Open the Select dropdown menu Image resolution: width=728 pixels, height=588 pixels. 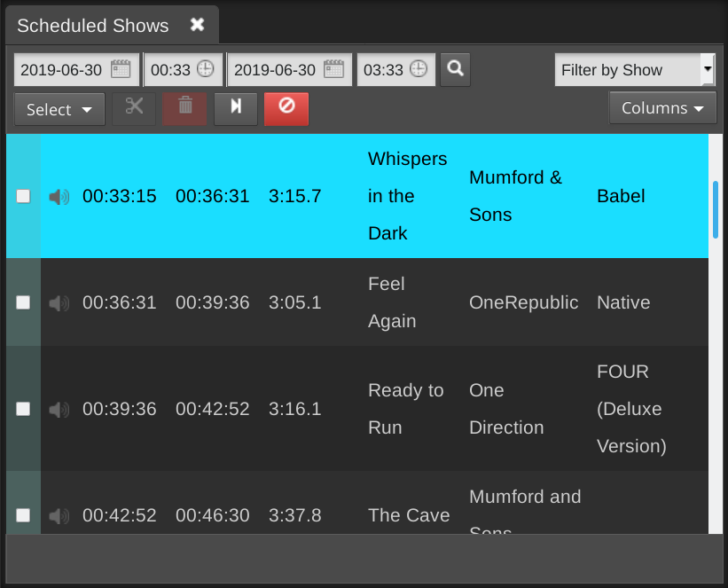pyautogui.click(x=59, y=110)
